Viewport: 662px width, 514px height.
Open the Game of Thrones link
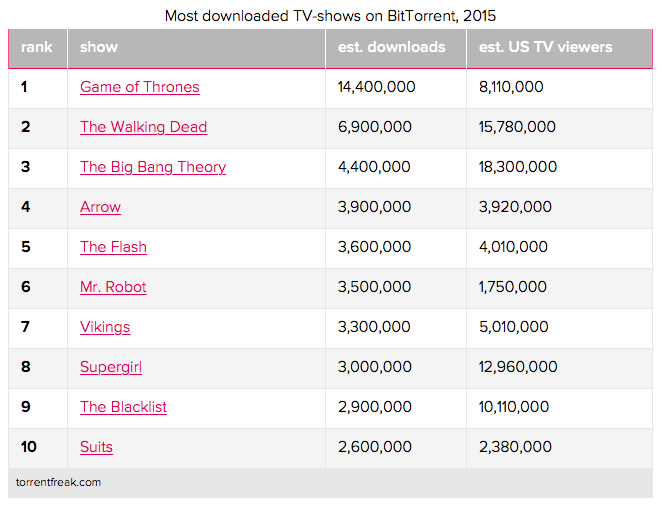pyautogui.click(x=140, y=87)
